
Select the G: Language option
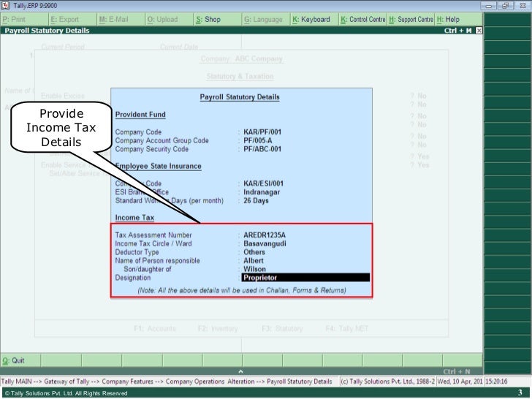pyautogui.click(x=266, y=20)
